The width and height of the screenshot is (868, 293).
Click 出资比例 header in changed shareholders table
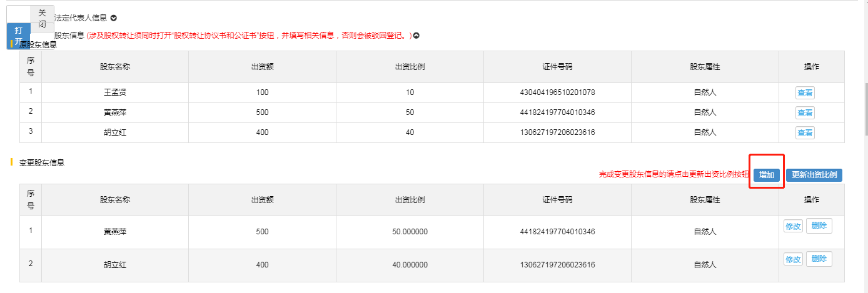(410, 200)
